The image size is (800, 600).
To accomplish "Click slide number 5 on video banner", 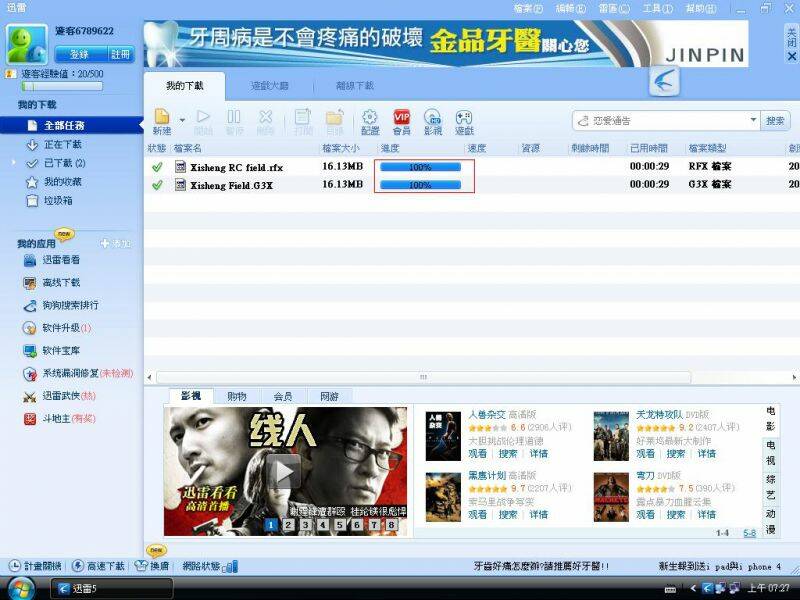I will [339, 524].
